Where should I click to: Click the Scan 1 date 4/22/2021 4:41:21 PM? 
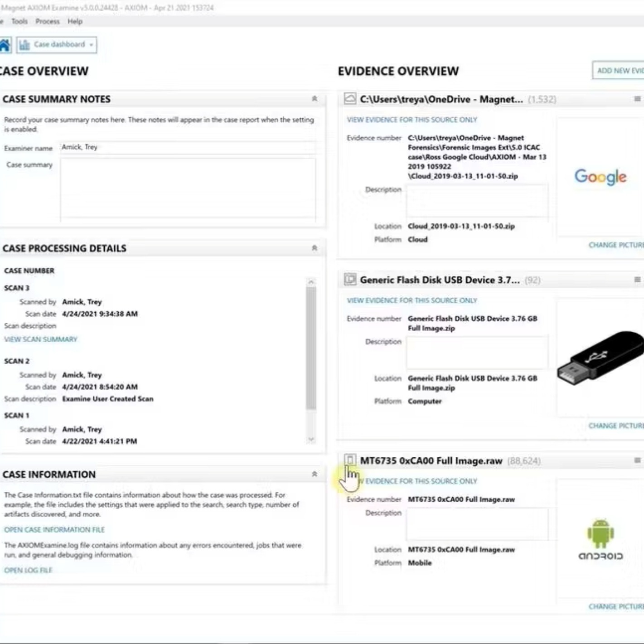click(99, 441)
